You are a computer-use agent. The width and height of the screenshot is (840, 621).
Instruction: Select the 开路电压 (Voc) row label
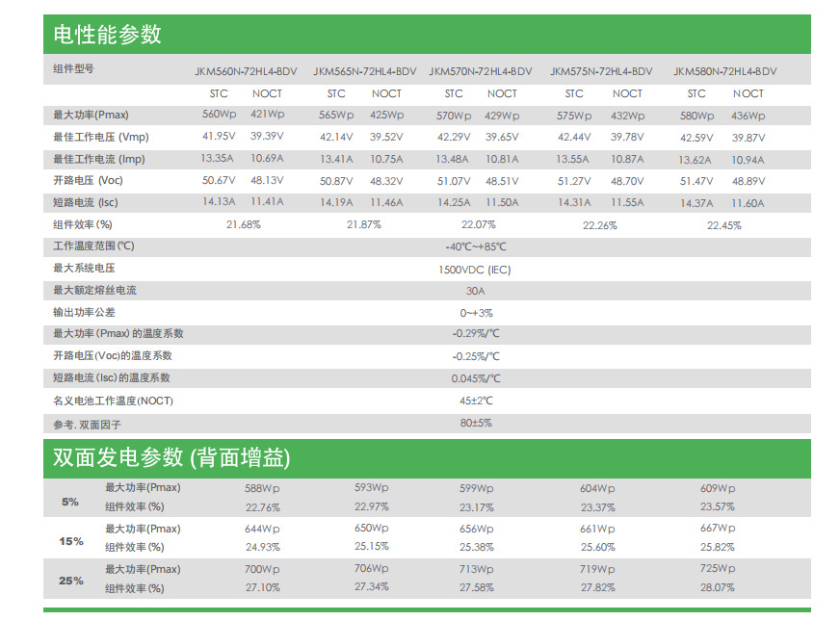pos(88,180)
